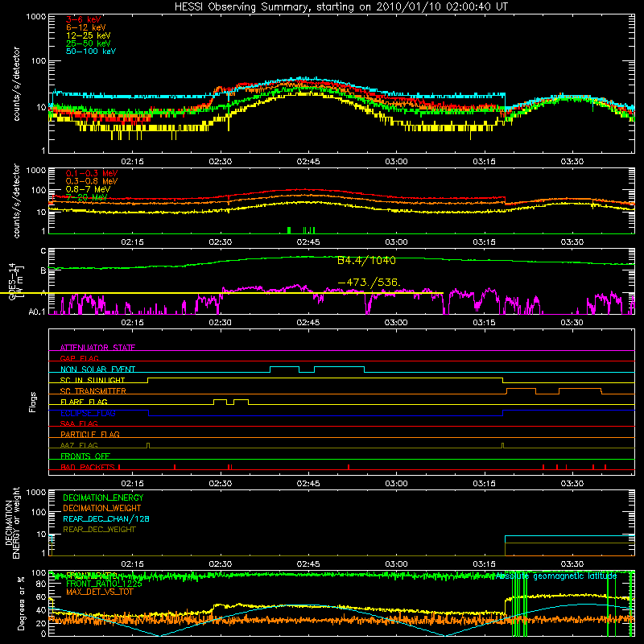Click the 12-25 keV legend entry

click(88, 35)
